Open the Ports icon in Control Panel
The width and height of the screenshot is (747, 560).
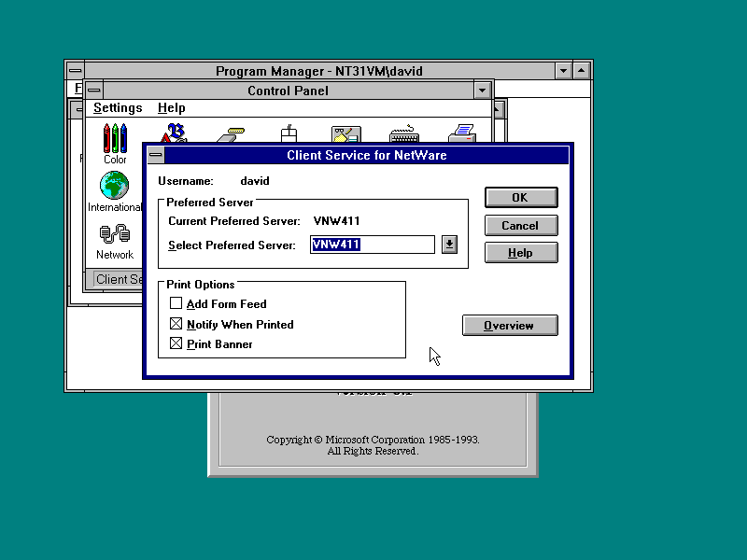231,134
